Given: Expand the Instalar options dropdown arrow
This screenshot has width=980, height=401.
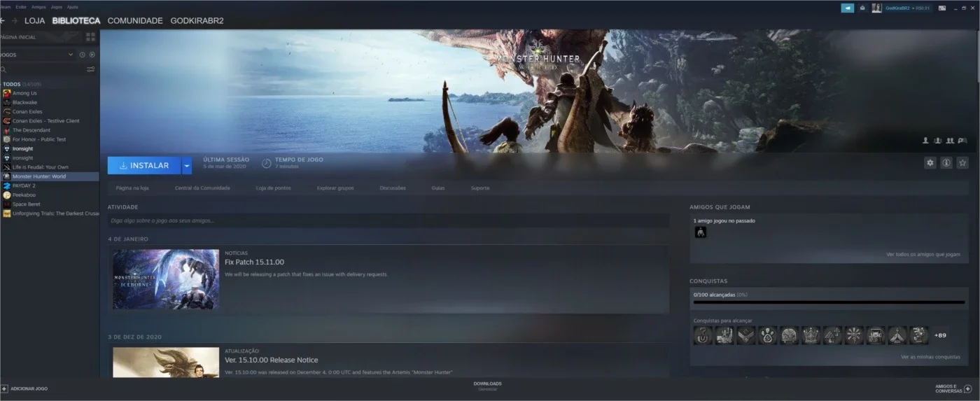Looking at the screenshot, I should (186, 166).
